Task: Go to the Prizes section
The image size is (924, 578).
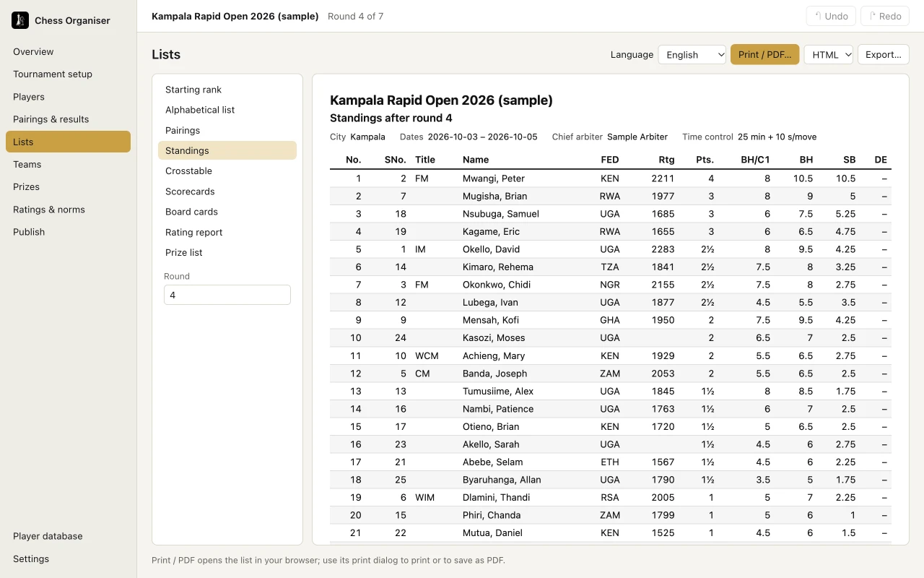Action: tap(68, 186)
